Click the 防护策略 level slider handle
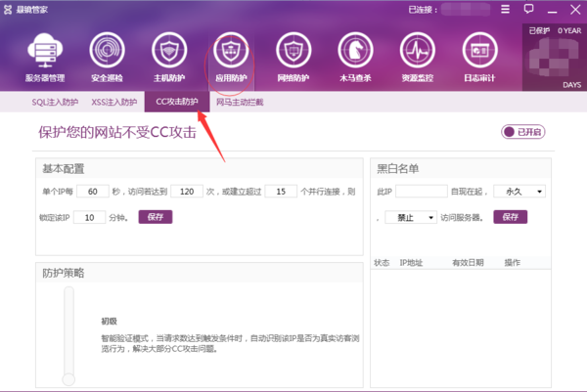This screenshot has height=392, width=587. 68,379
